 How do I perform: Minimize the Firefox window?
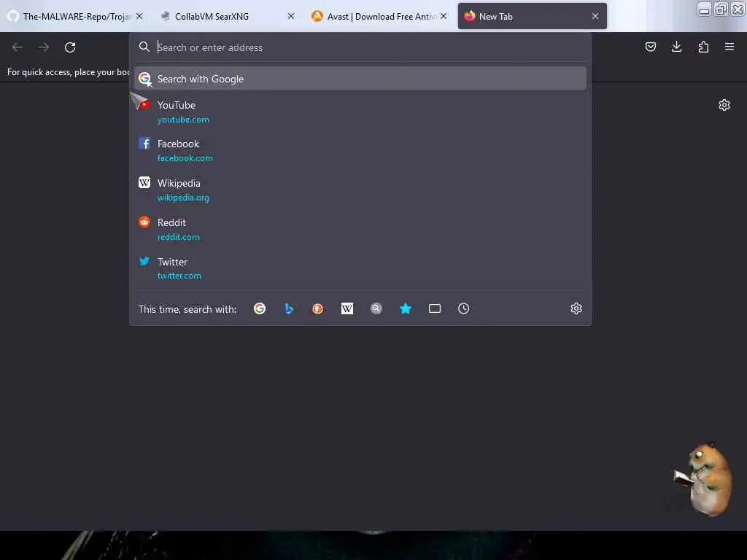coord(704,9)
